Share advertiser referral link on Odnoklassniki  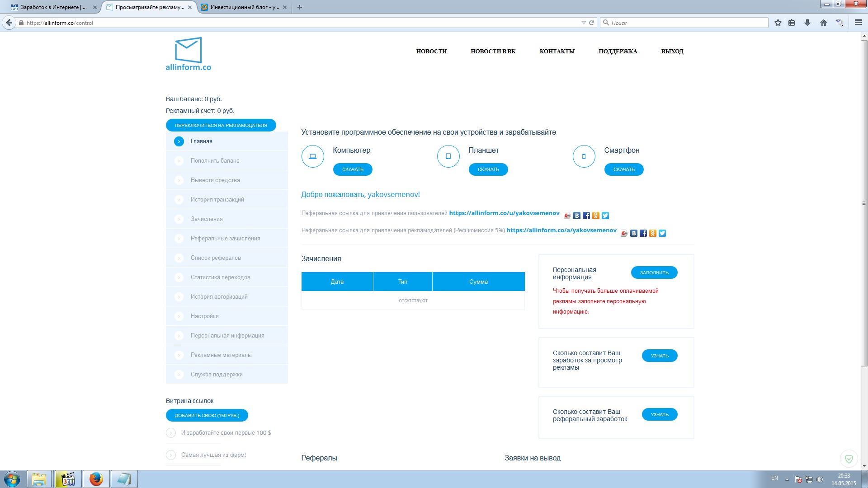[653, 233]
